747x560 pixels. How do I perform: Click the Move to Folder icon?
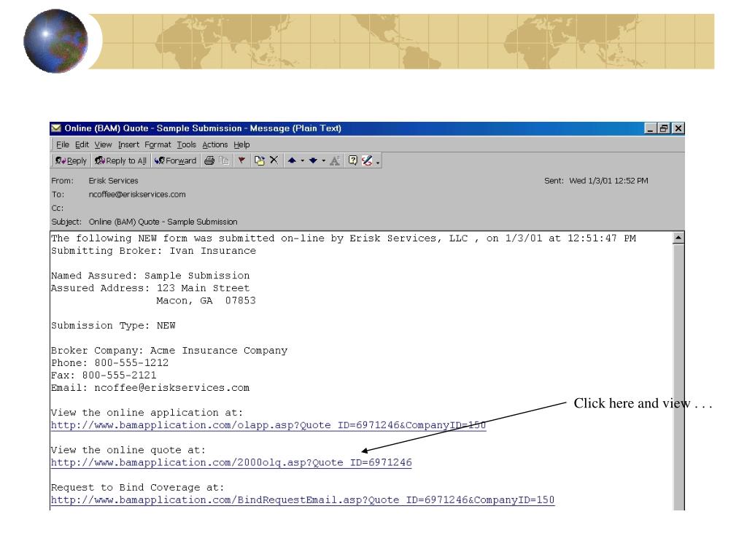[x=259, y=161]
